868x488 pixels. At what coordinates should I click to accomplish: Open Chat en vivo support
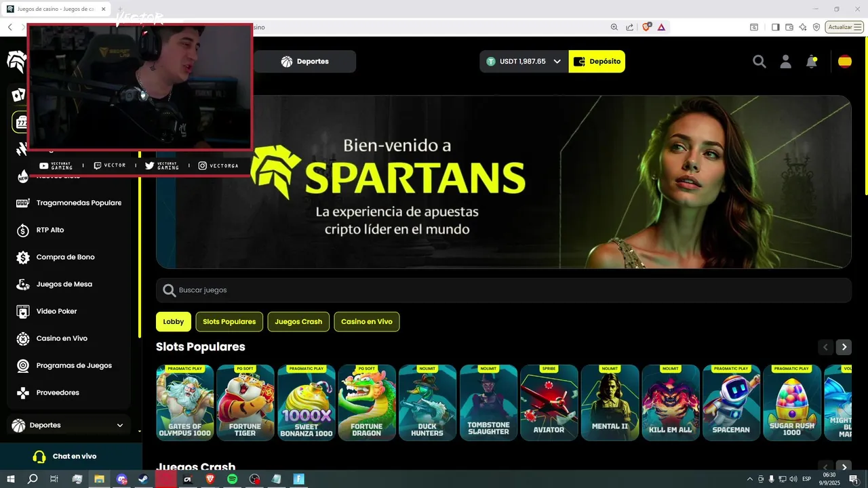tap(71, 456)
